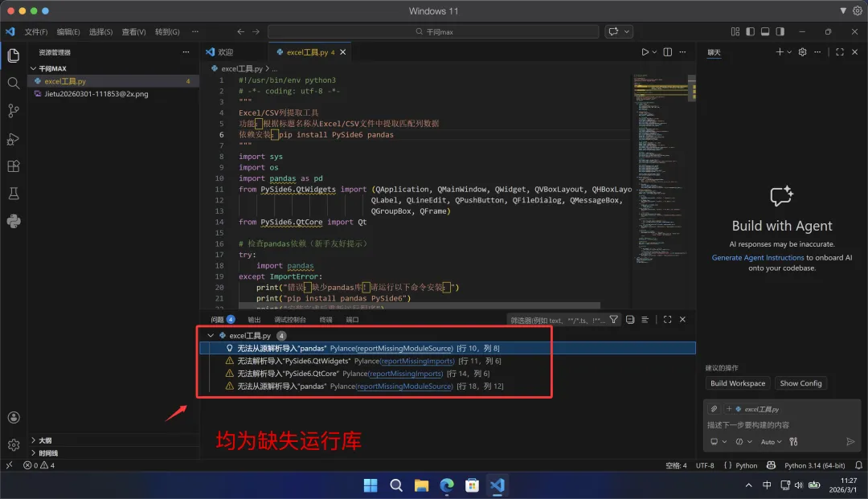View problems as table list icon
Viewport: 868px width, 499px height.
(x=645, y=319)
